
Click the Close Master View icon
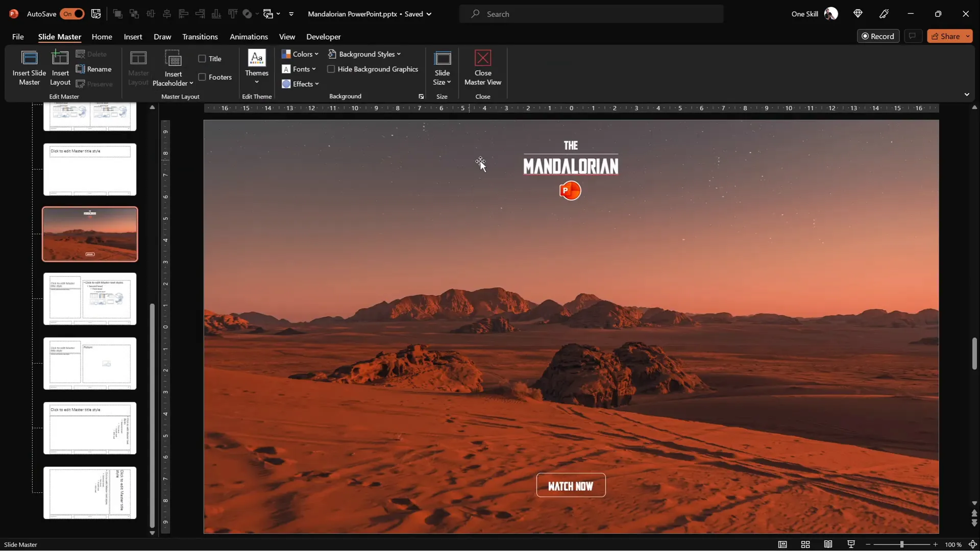pos(483,58)
